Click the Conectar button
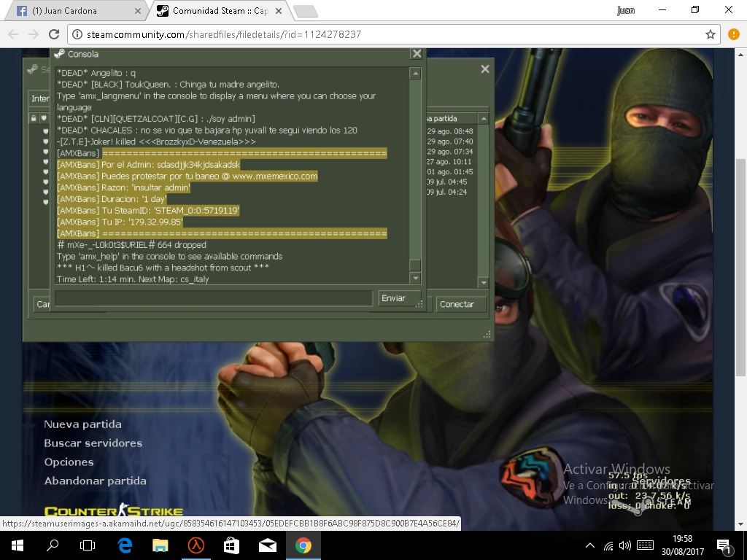 [462, 304]
